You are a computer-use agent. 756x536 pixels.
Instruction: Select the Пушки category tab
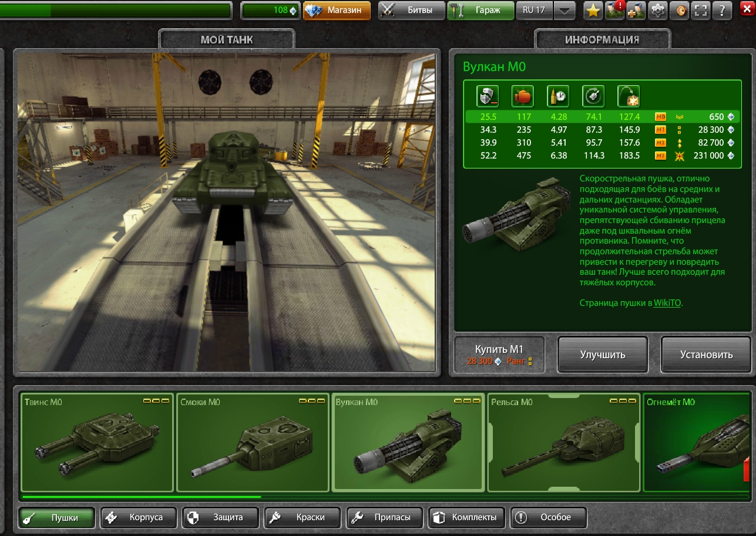click(57, 517)
